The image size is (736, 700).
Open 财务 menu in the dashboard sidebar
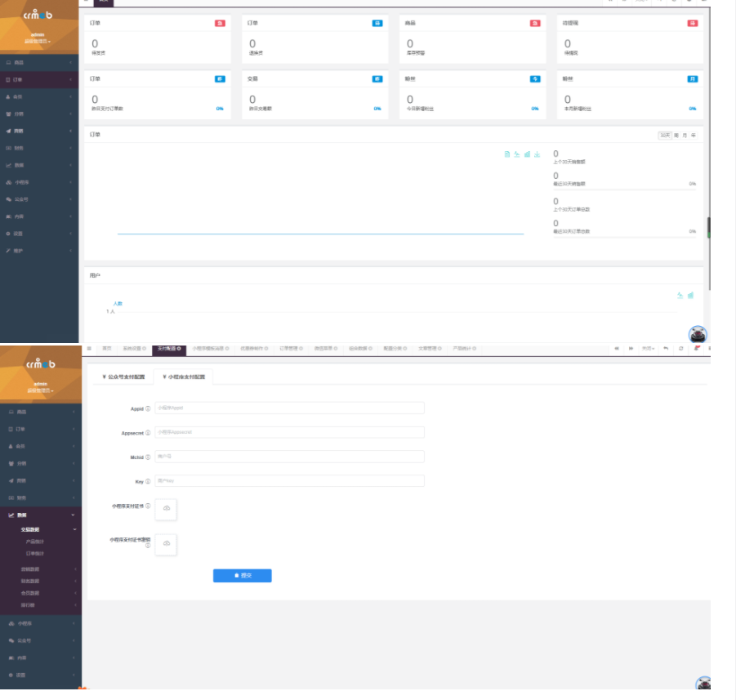[x=39, y=148]
